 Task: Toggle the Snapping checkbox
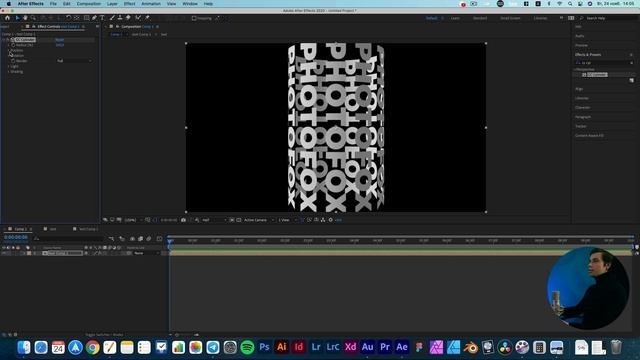click(194, 18)
